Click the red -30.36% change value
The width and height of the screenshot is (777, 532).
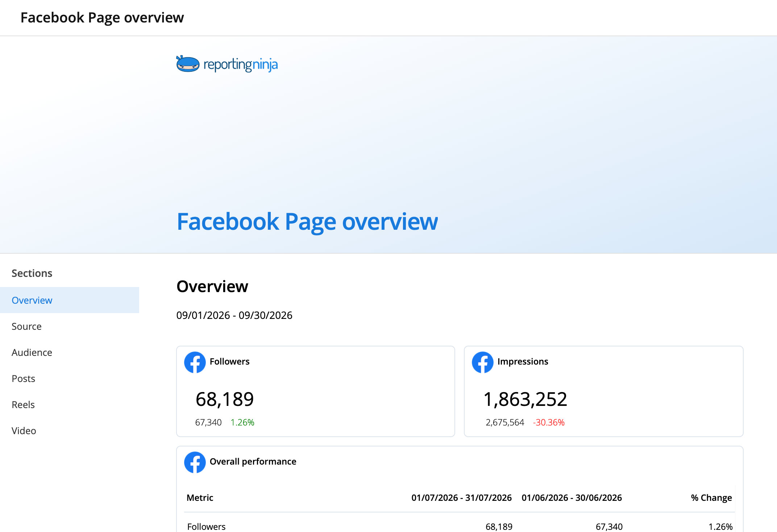pos(549,422)
